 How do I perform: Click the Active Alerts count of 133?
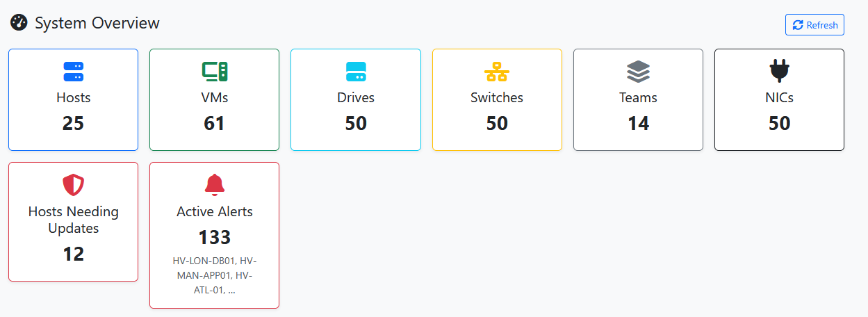tap(214, 237)
